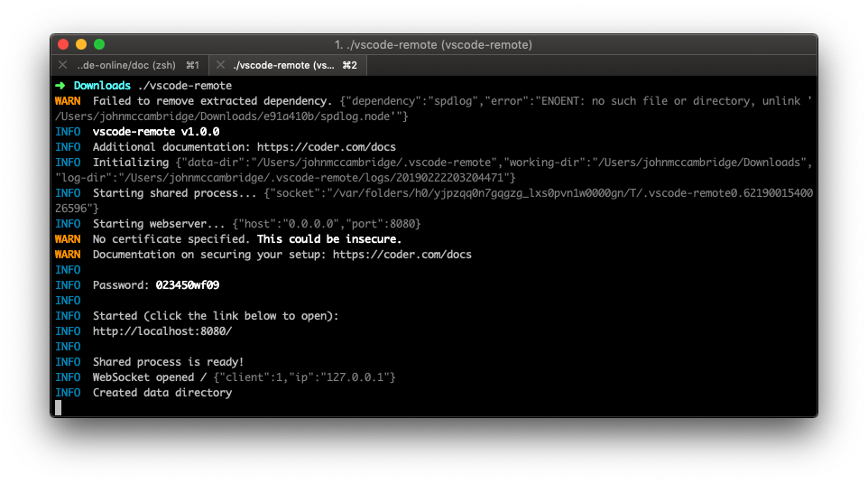The image size is (868, 484).
Task: Click the "Created data directory" log line
Action: point(162,393)
